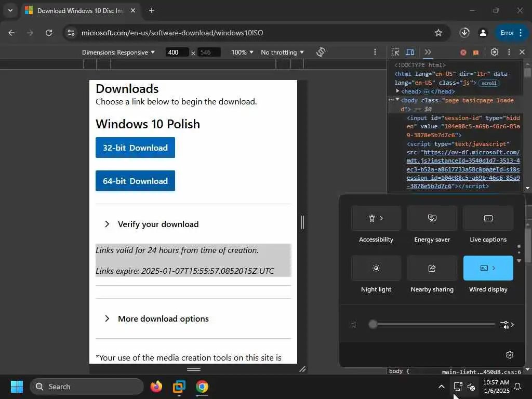The image size is (532, 399).
Task: Open the main-light css source link
Action: tap(481, 372)
